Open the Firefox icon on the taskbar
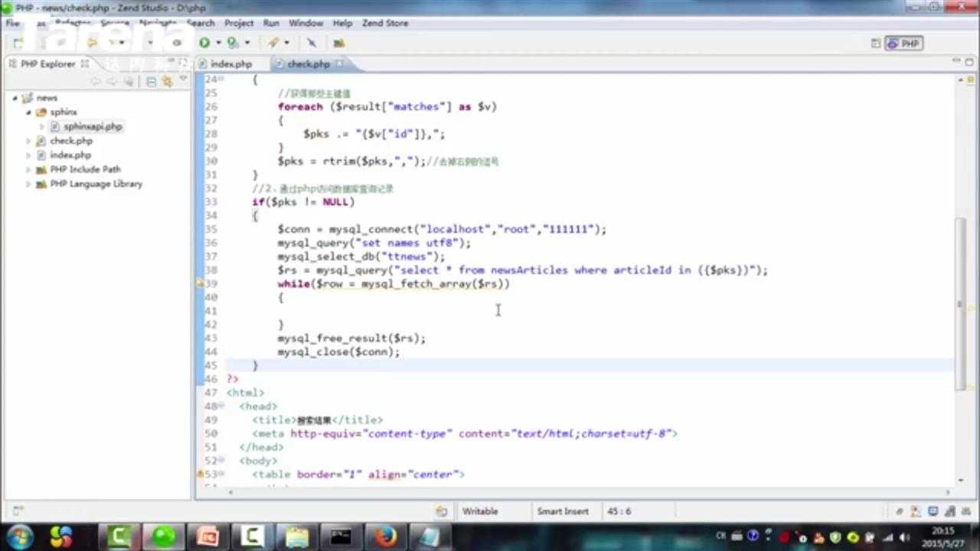 pyautogui.click(x=386, y=537)
